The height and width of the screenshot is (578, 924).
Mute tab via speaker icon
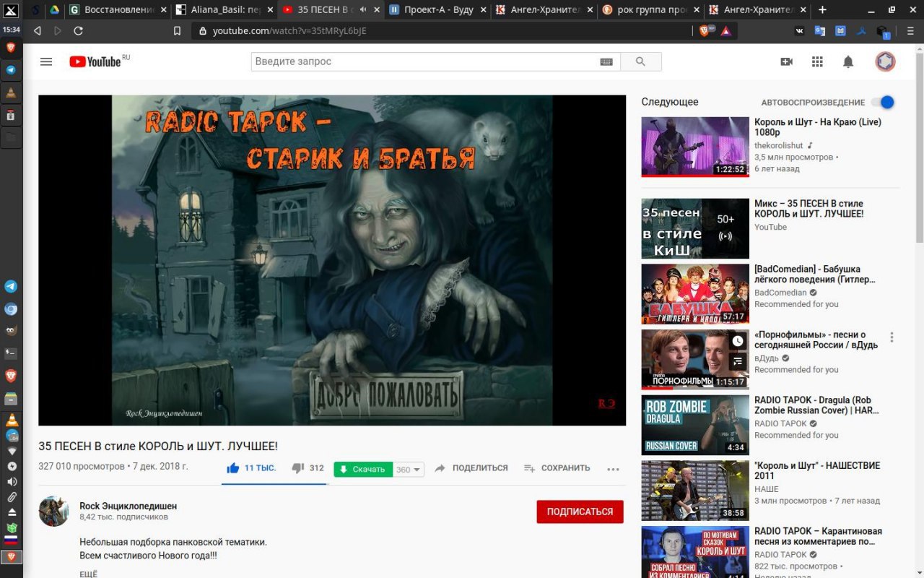pyautogui.click(x=362, y=9)
